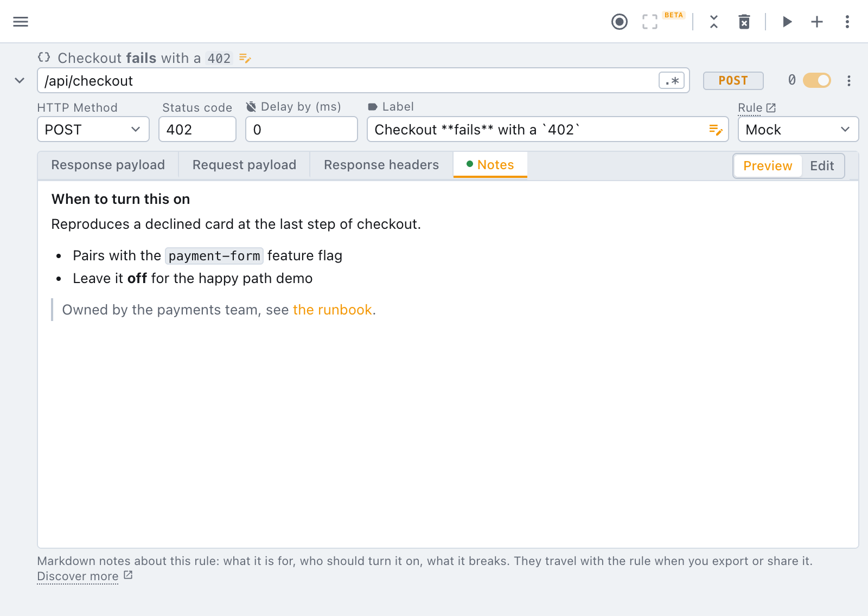This screenshot has width=868, height=616.
Task: Edit the rule title with pencil icon
Action: [245, 58]
